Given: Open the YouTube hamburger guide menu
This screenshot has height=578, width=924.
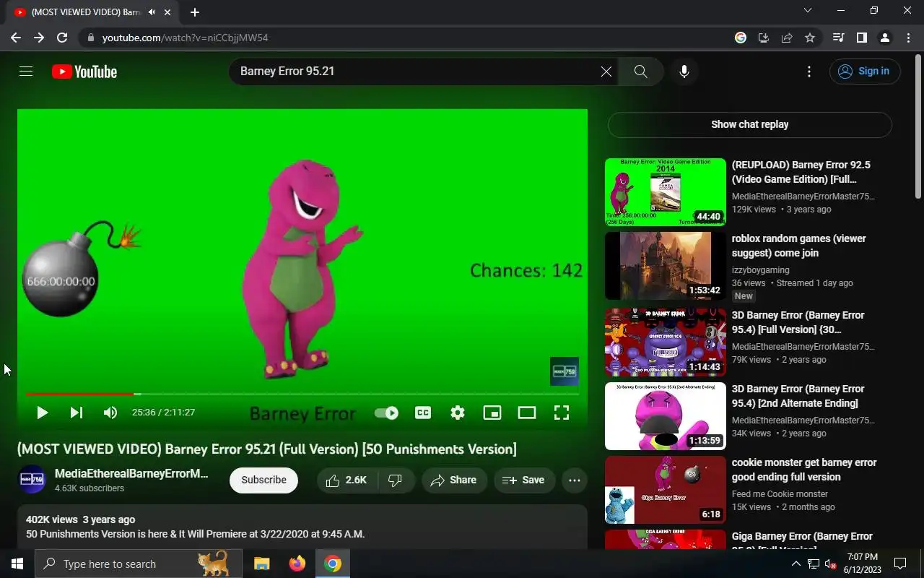Looking at the screenshot, I should [x=26, y=72].
